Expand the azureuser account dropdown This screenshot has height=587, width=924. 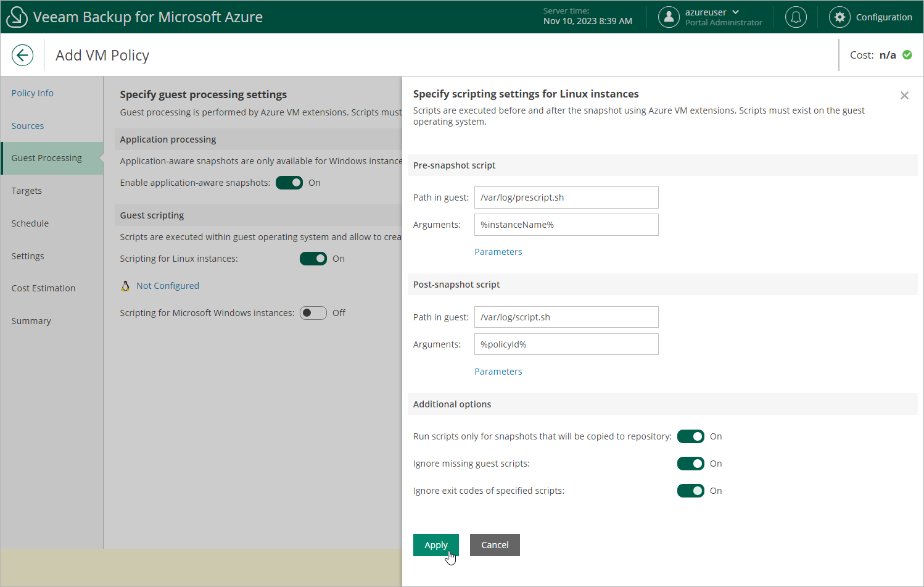click(736, 12)
